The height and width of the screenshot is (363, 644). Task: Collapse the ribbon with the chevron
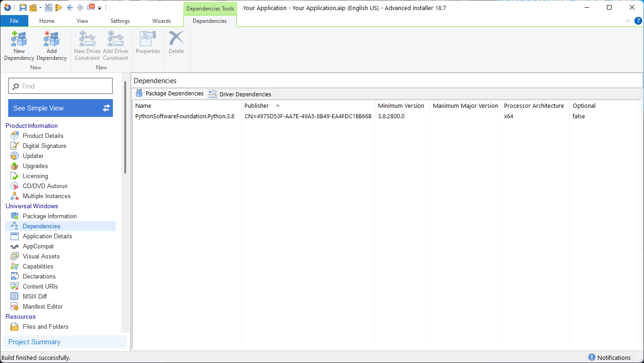coord(628,21)
